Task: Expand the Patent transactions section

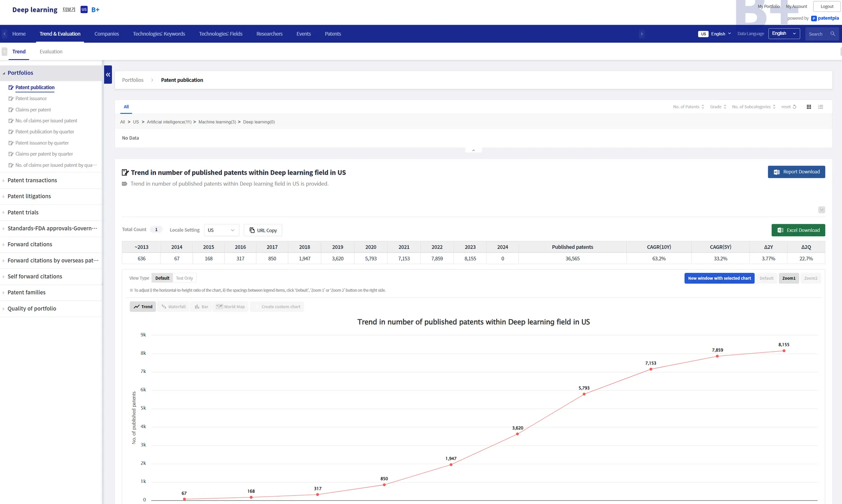Action: [32, 180]
